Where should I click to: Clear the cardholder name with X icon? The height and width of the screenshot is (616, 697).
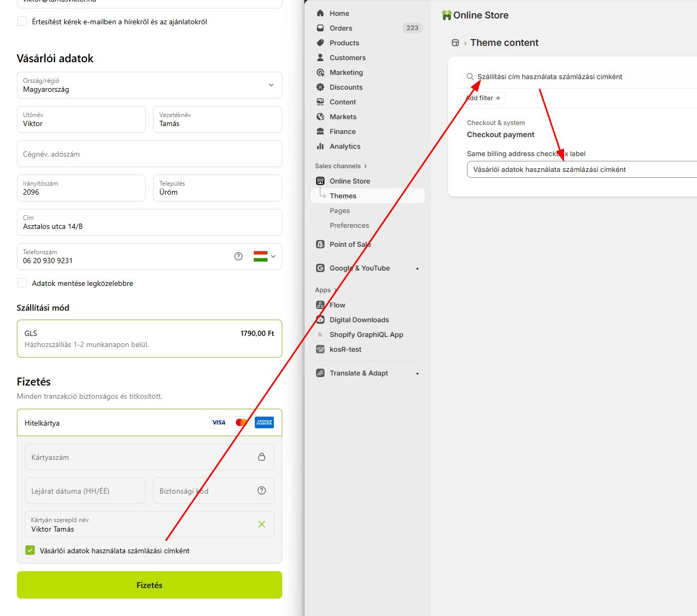pos(262,524)
